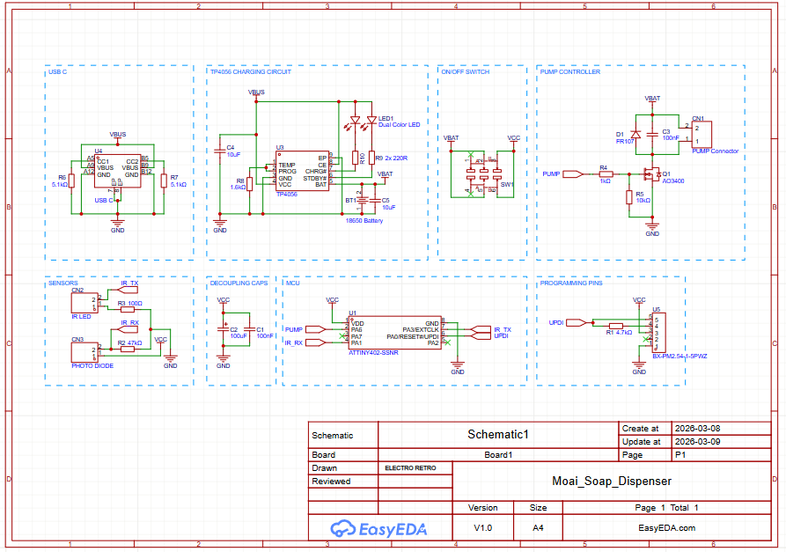This screenshot has width=786, height=552.
Task: Click the 'MCU' section title
Action: (292, 283)
